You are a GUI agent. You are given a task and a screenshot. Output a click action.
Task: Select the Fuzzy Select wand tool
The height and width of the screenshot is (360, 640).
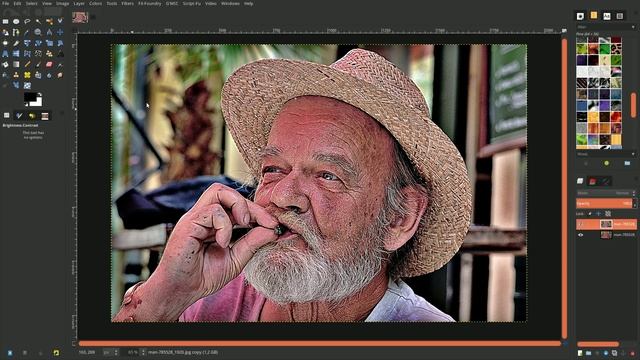tap(38, 21)
